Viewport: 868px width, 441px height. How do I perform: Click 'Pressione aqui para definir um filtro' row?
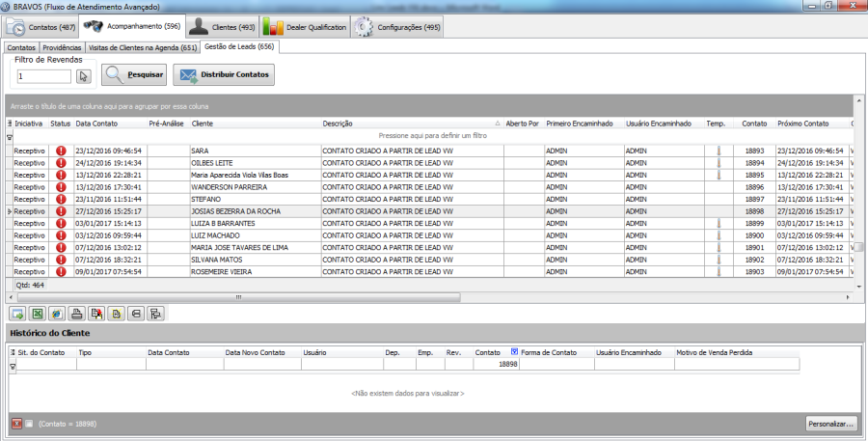[432, 136]
